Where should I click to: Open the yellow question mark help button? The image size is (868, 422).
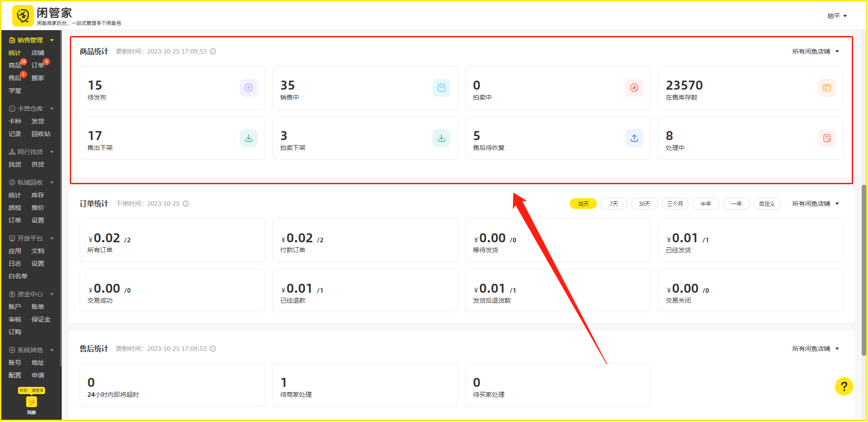coord(844,386)
